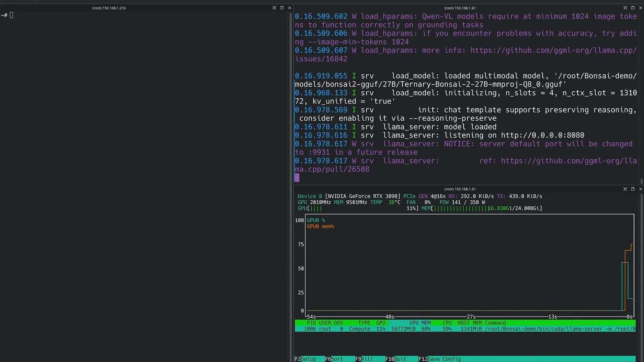Click the llama.cpp pull/26508 URL in the log
Screen dimensions: 644x362
pyautogui.click(x=466, y=165)
